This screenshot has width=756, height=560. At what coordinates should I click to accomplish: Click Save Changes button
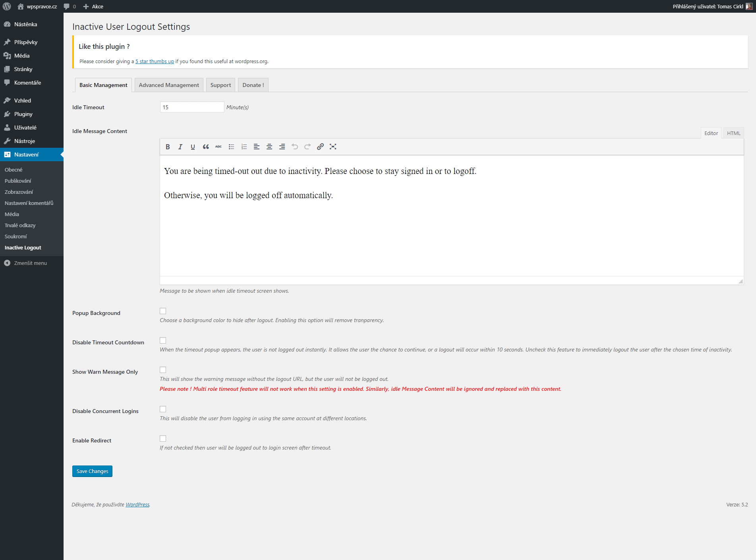pyautogui.click(x=92, y=471)
